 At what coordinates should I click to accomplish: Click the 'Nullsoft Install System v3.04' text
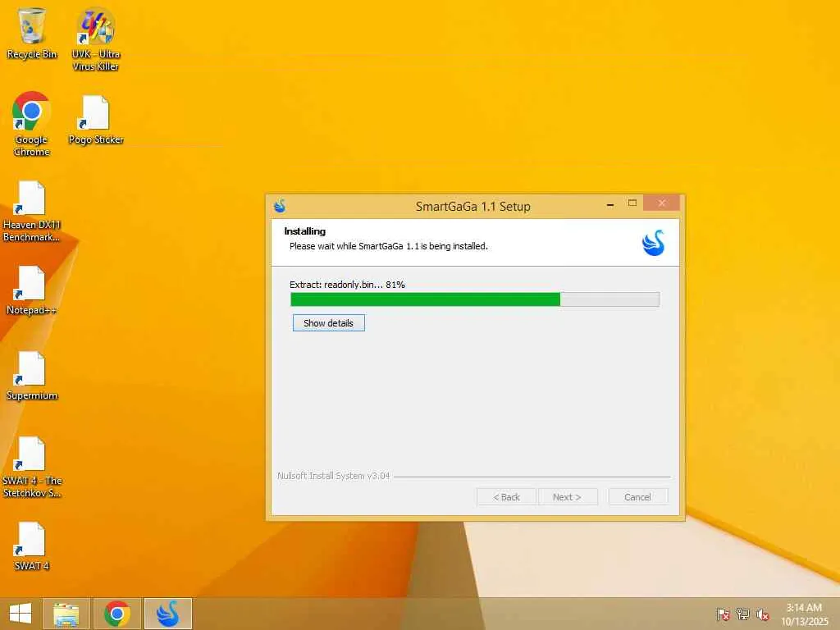click(334, 476)
